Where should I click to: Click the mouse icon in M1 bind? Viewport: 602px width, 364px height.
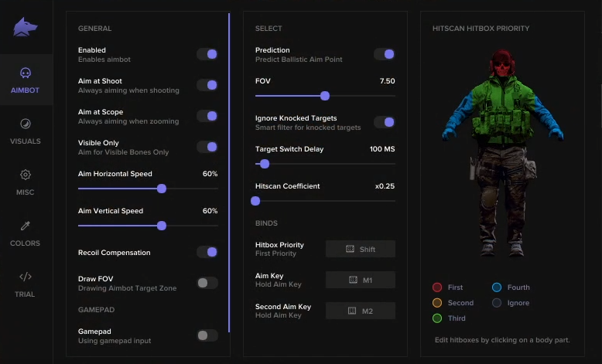point(353,280)
